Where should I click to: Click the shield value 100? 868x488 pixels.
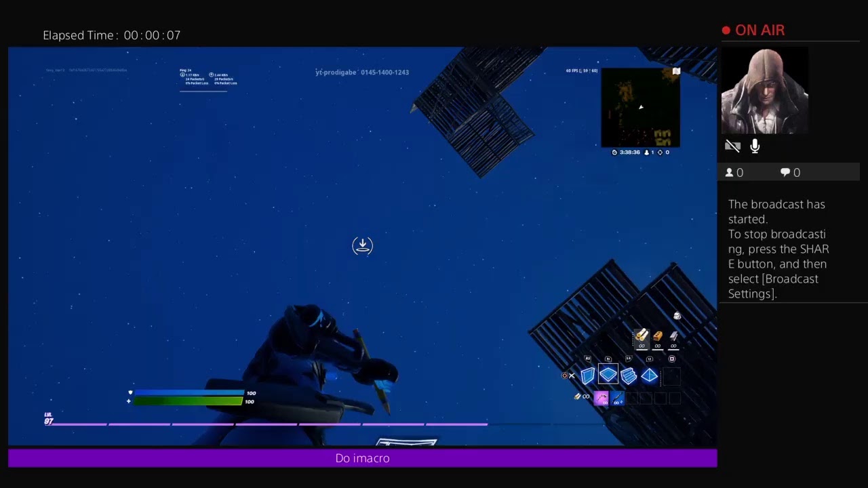pos(251,393)
